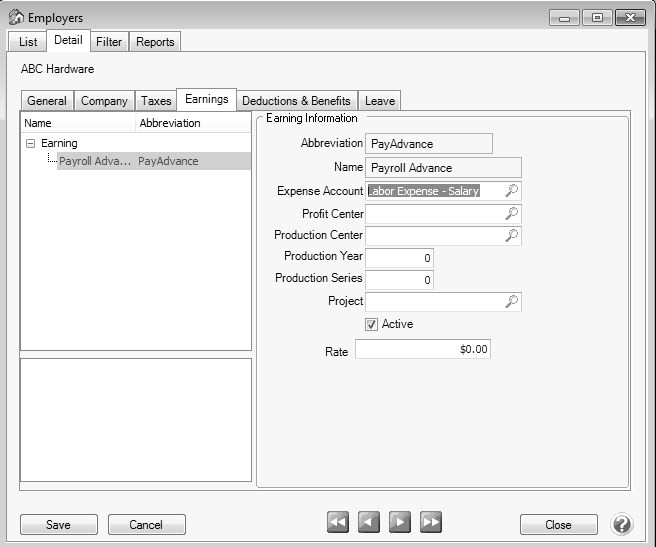Switch to the Filter tab
Screen dimensions: 656x547
[x=109, y=42]
